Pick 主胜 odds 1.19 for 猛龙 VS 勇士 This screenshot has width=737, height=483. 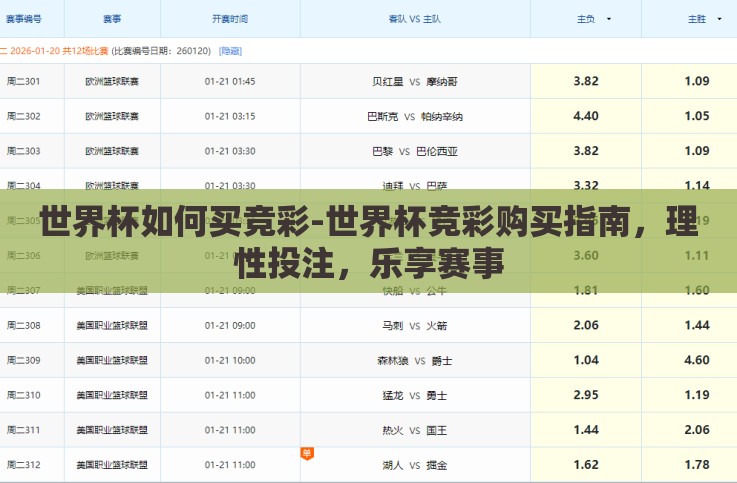pyautogui.click(x=697, y=395)
